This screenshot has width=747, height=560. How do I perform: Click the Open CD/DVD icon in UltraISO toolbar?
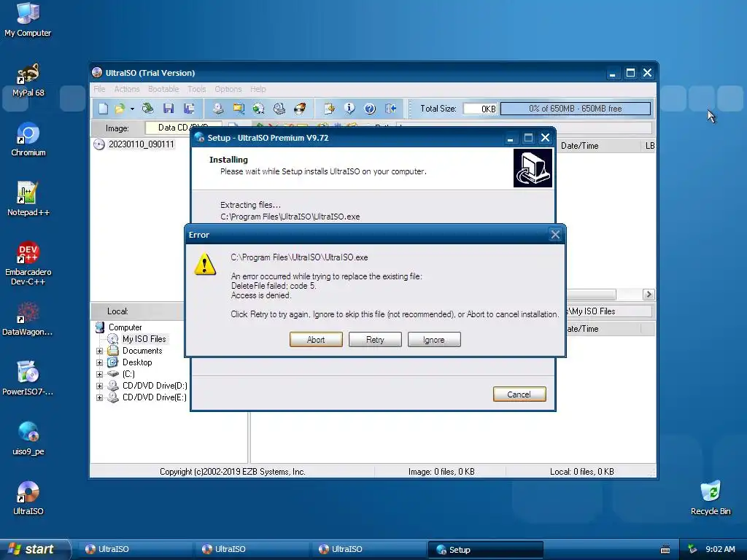tap(147, 109)
